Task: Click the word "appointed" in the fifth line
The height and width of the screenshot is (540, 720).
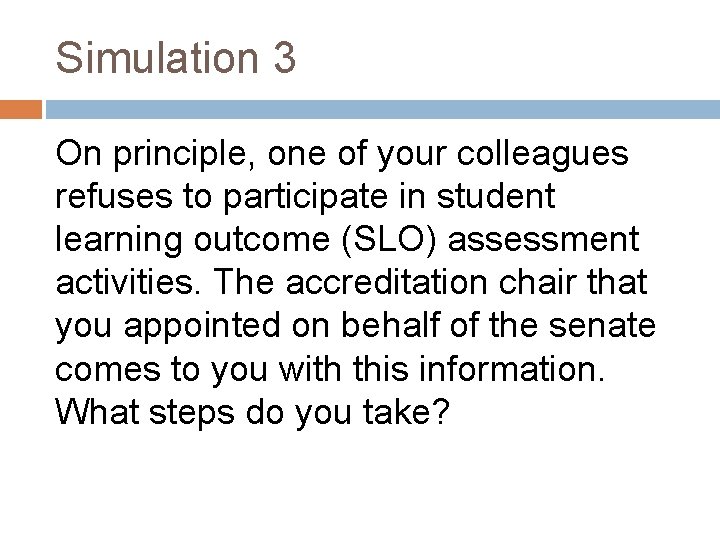Action: click(202, 326)
